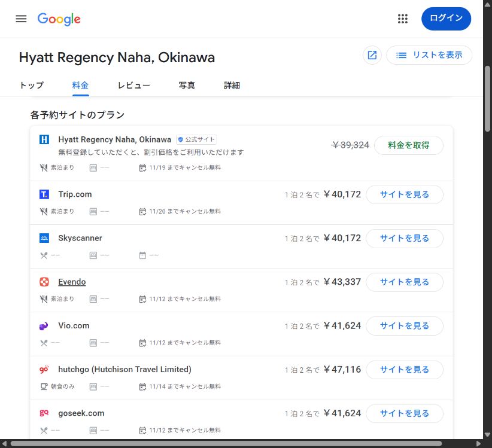Click the scroll left arrow

point(4,444)
